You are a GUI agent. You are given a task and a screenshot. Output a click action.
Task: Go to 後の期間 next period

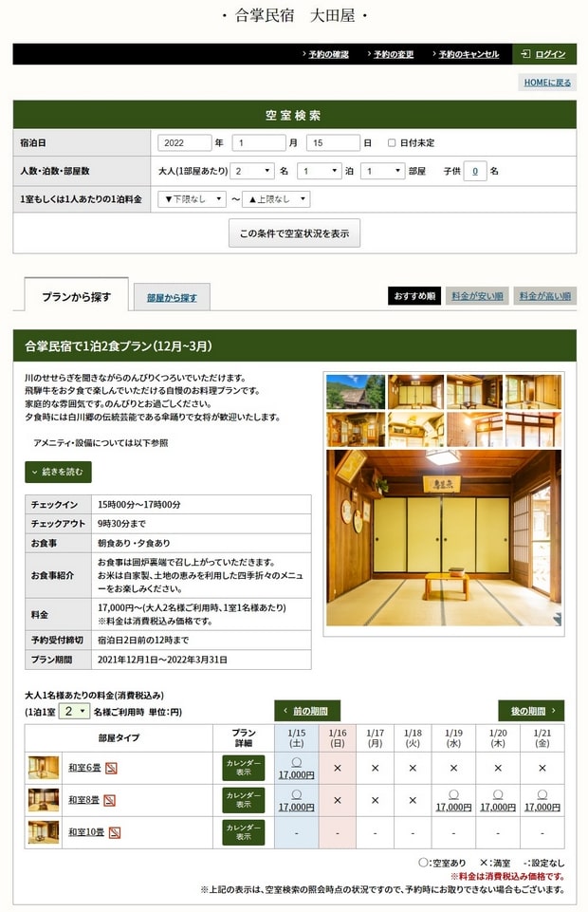click(531, 711)
